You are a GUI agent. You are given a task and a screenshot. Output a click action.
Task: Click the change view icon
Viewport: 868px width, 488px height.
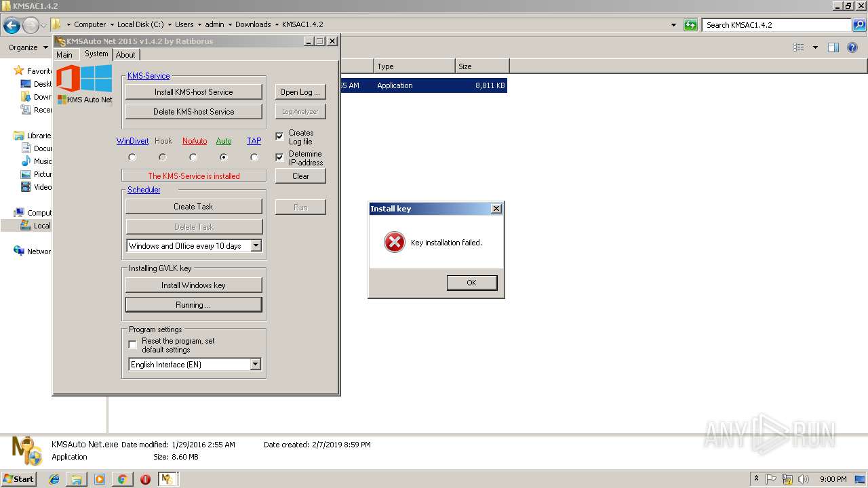799,47
